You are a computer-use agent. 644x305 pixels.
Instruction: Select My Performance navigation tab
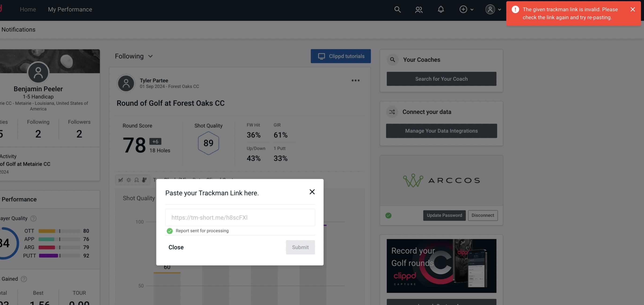70,9
